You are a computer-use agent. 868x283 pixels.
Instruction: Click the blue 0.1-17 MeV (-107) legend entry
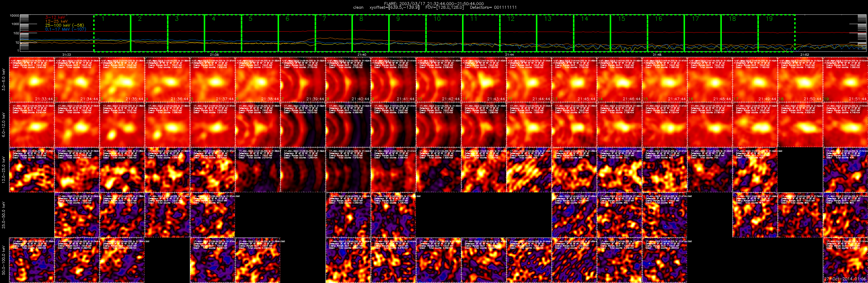coord(66,29)
